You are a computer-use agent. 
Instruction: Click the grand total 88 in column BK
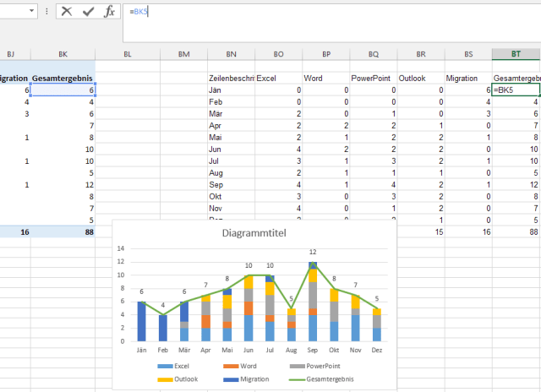(x=63, y=232)
